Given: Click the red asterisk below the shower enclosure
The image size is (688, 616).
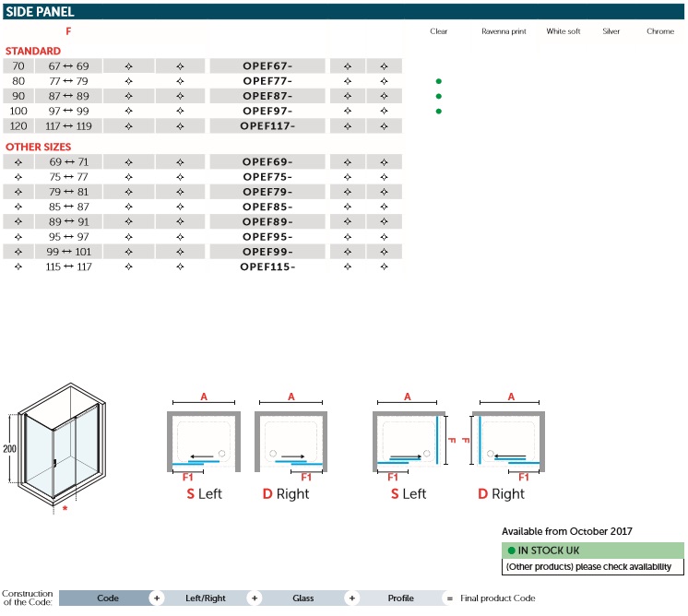Looking at the screenshot, I should pyautogui.click(x=65, y=508).
